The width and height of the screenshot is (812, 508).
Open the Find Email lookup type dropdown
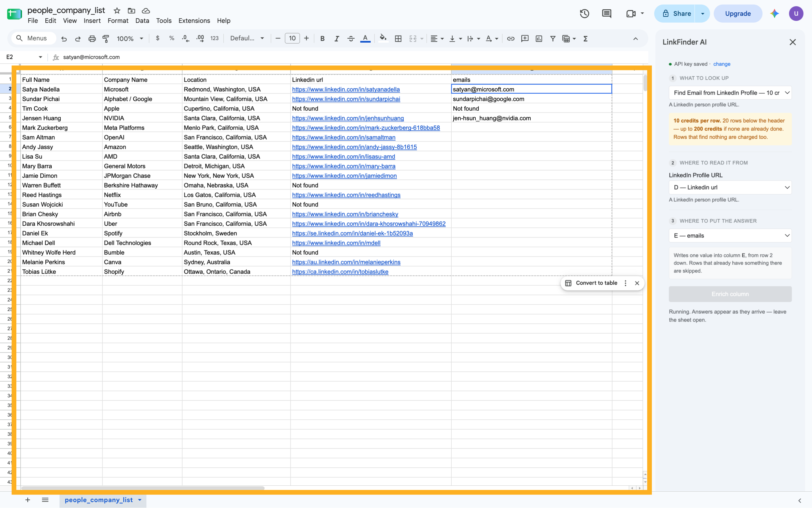[x=730, y=93]
